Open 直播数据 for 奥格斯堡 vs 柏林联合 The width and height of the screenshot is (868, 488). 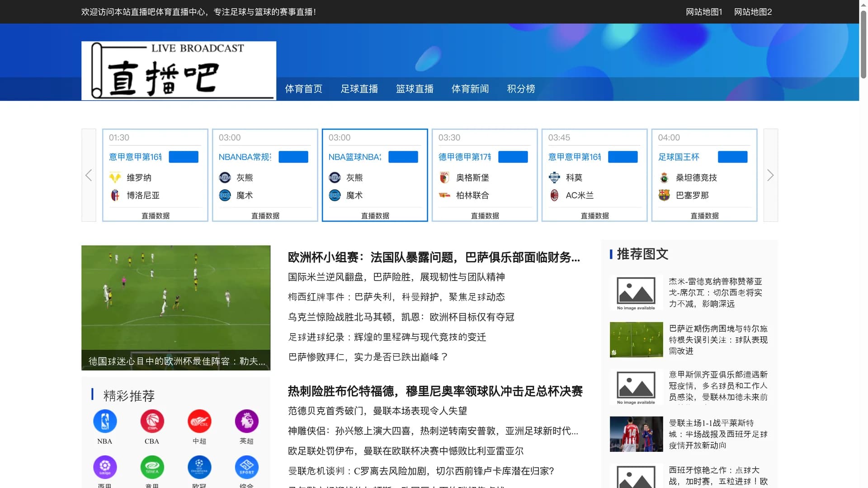click(485, 216)
